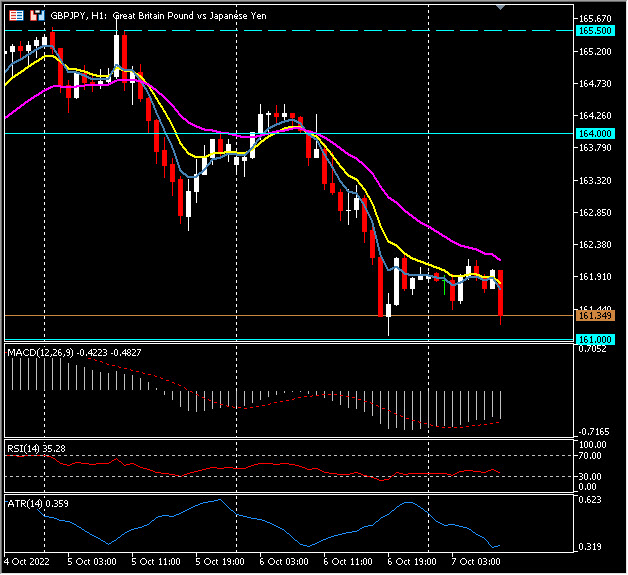The width and height of the screenshot is (628, 575).
Task: Select the chart shift triangle marker
Action: [501, 8]
